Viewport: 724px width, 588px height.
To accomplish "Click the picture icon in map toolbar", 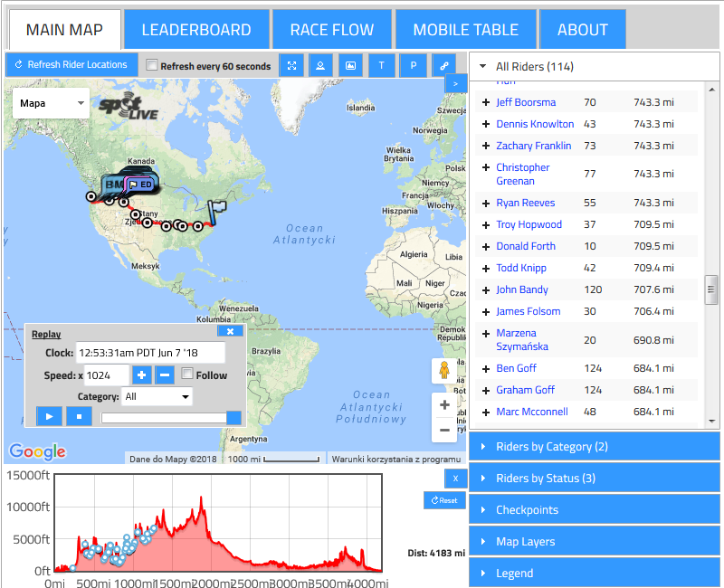I will [351, 65].
